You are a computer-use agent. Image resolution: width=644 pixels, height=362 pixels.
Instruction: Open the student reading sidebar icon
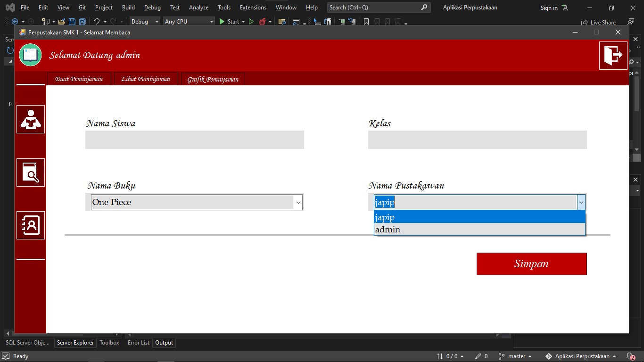click(31, 119)
